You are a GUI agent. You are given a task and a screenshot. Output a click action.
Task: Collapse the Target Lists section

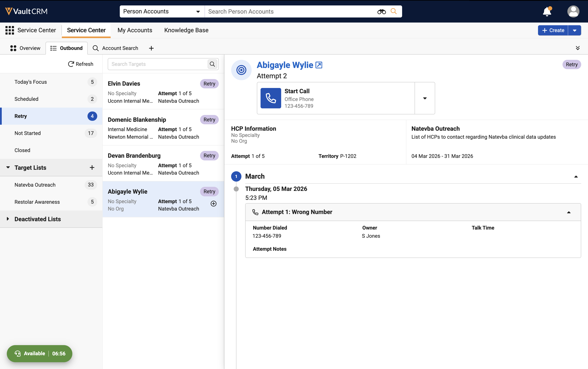(x=8, y=167)
